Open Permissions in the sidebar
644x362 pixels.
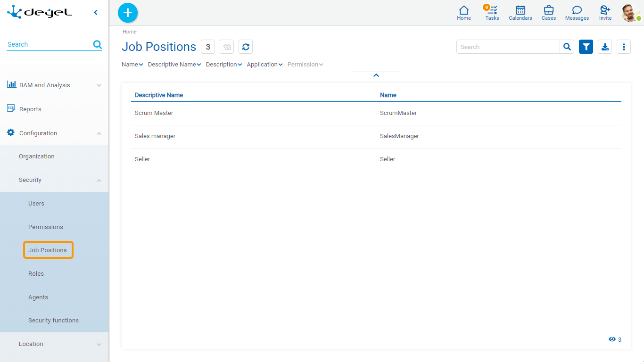46,227
